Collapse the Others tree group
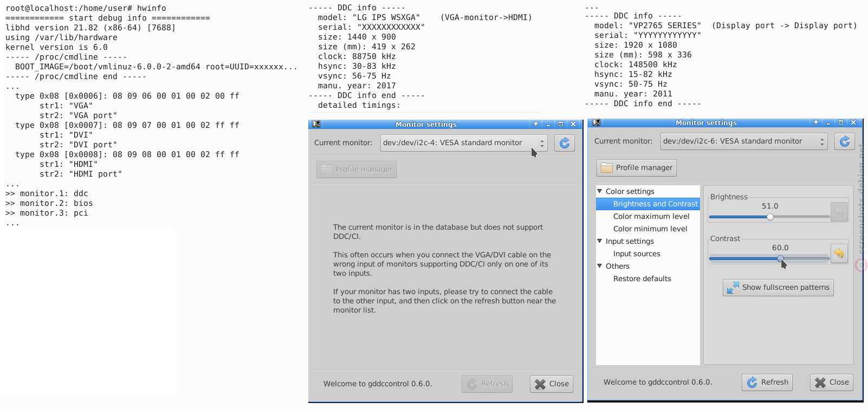 coord(600,266)
